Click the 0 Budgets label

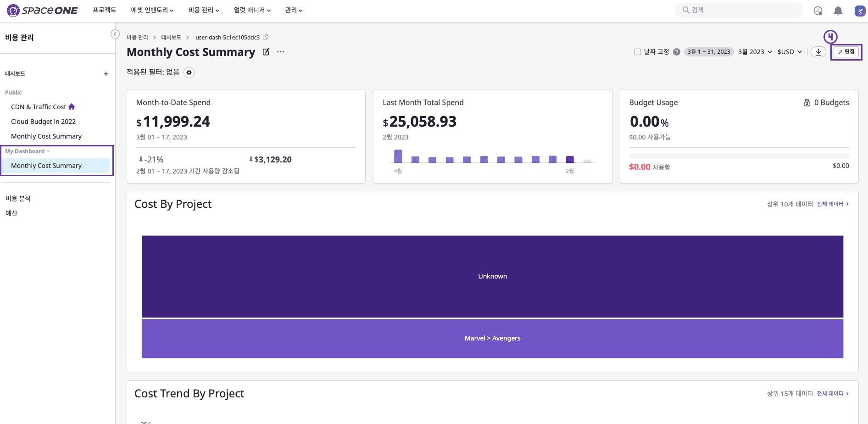pyautogui.click(x=832, y=102)
